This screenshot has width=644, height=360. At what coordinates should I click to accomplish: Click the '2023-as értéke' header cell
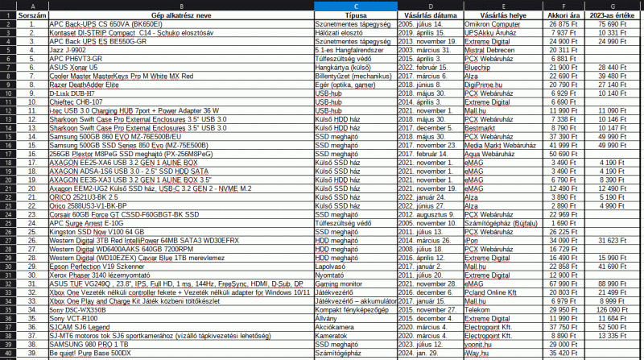coord(612,15)
